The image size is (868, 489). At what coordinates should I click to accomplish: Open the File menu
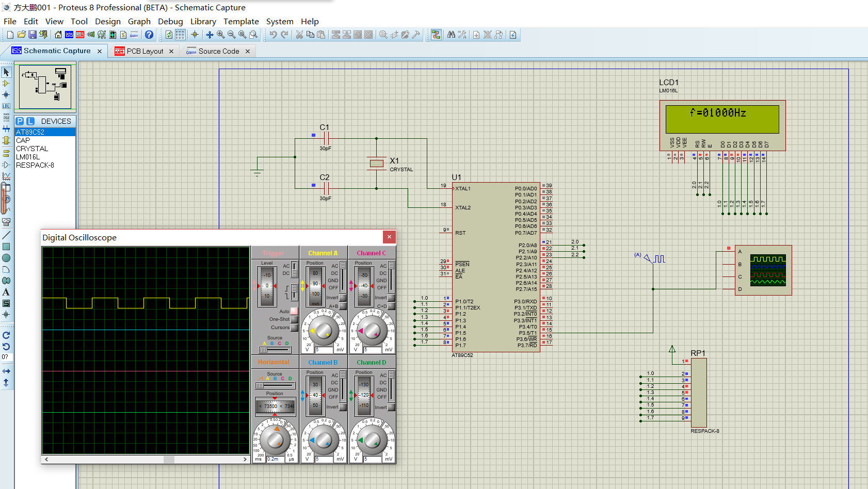(x=10, y=21)
